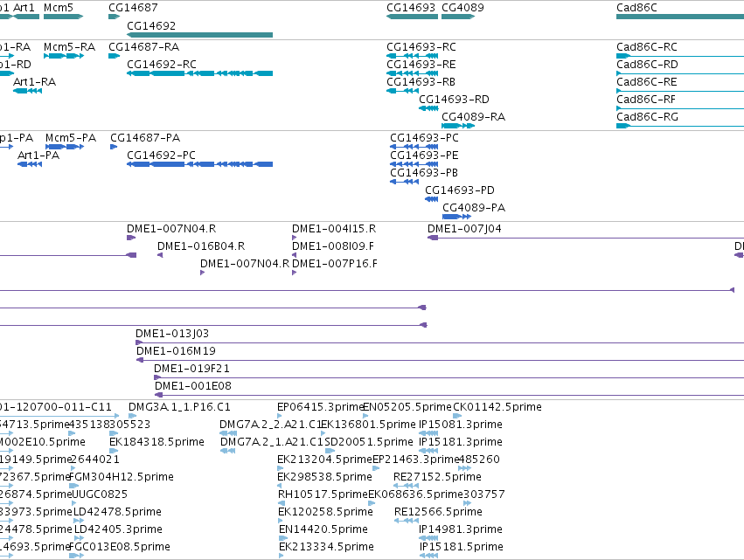Select the EK184318.5prime EST label
The width and height of the screenshot is (744, 560).
pyautogui.click(x=157, y=442)
